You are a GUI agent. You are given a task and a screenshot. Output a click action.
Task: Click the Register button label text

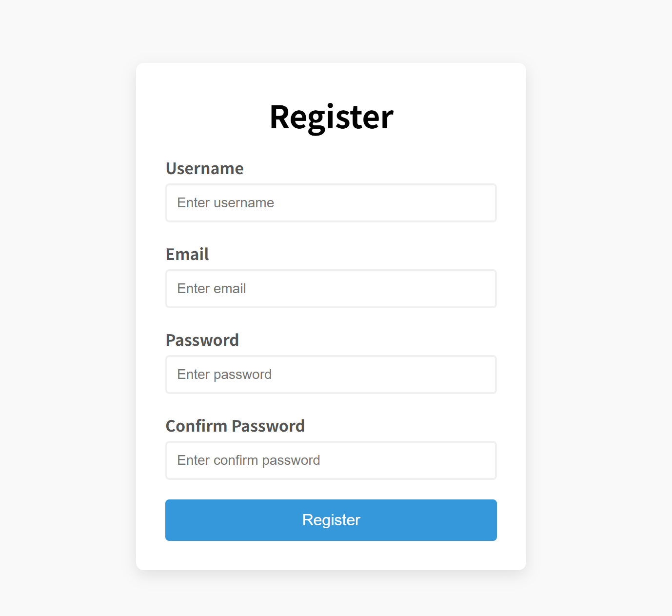click(x=331, y=520)
